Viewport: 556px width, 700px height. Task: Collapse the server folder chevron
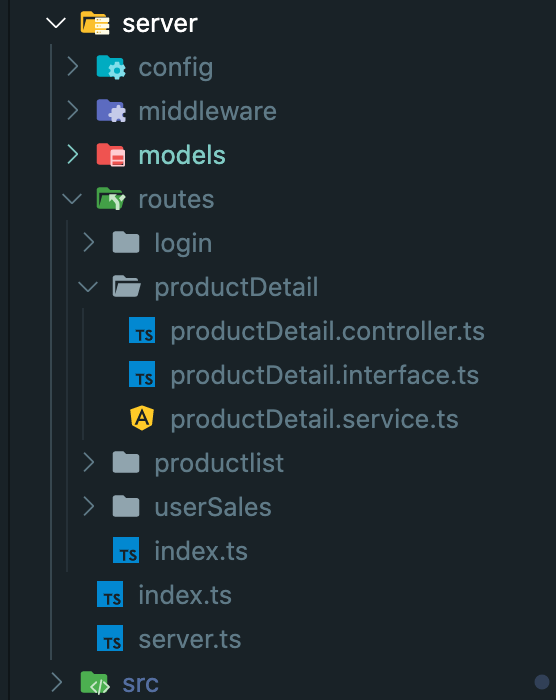[56, 23]
